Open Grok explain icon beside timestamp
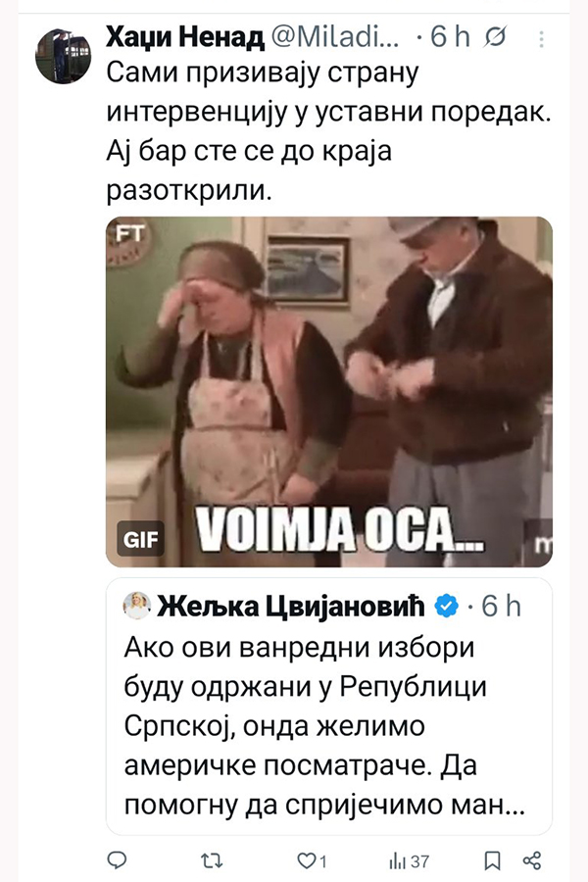Viewport: 588px width, 882px height. click(496, 38)
